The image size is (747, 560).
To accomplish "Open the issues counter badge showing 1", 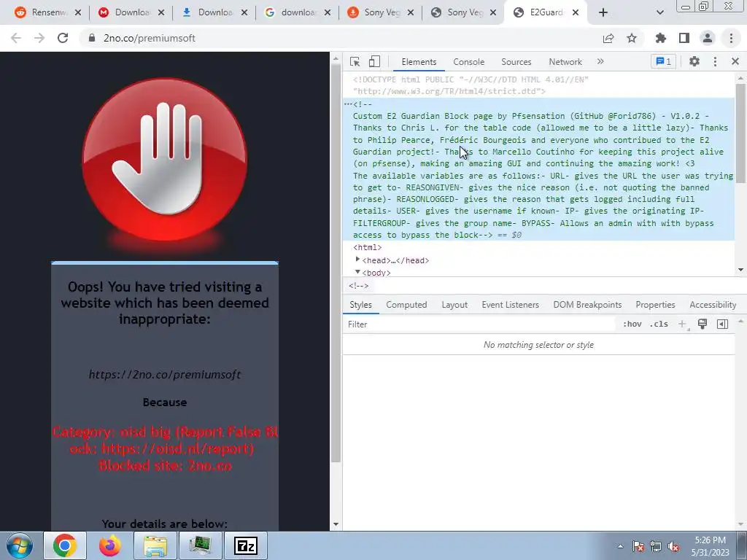I will pos(663,61).
